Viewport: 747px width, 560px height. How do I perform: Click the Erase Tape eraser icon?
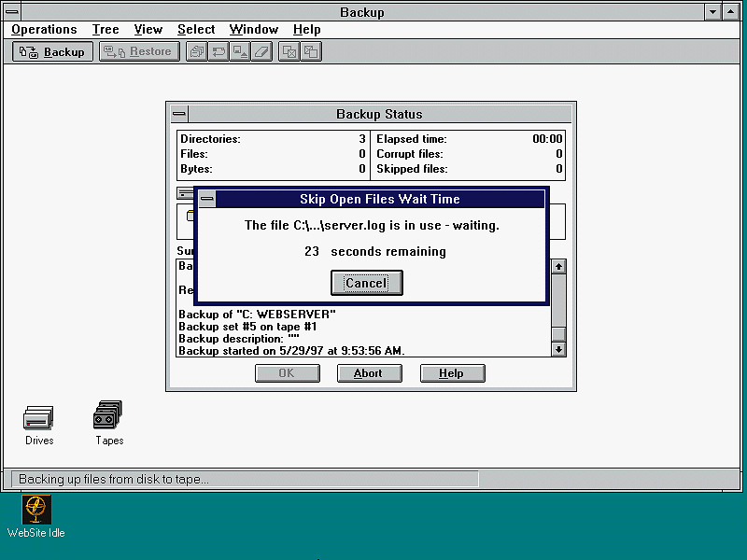click(x=261, y=52)
